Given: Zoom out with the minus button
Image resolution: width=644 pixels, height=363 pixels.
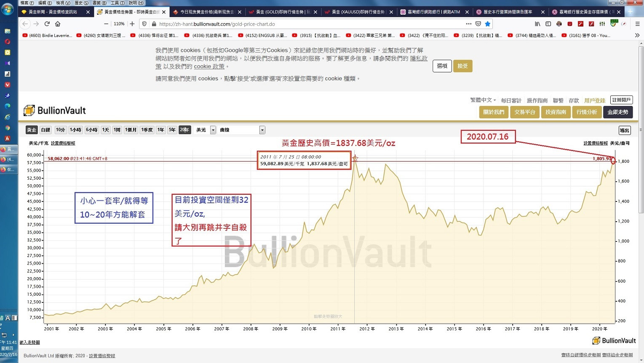Looking at the screenshot, I should tap(106, 24).
